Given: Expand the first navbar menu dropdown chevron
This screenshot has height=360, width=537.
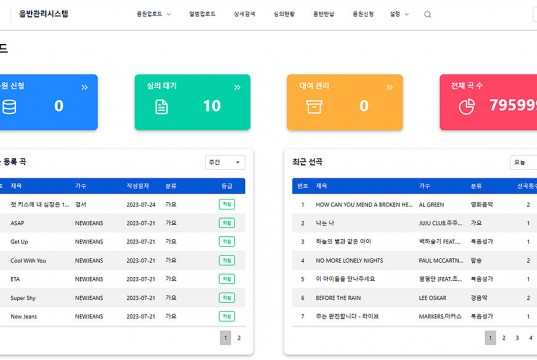Looking at the screenshot, I should (168, 14).
